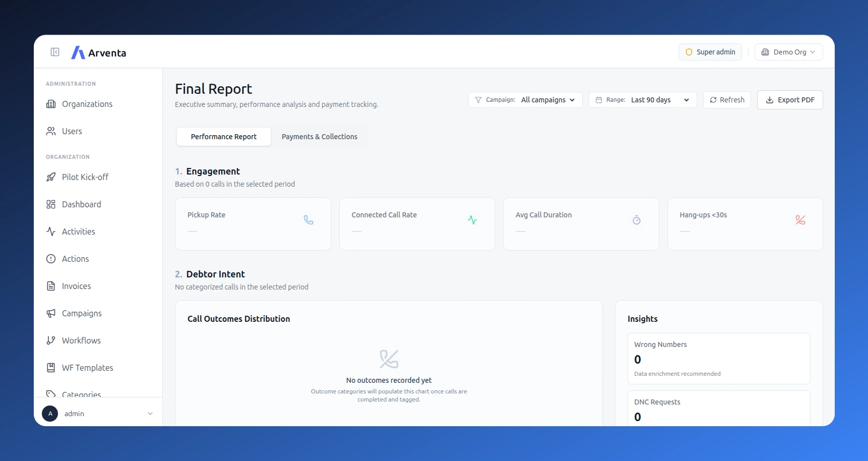Click the Super admin badge
The width and height of the screenshot is (868, 461).
point(710,52)
